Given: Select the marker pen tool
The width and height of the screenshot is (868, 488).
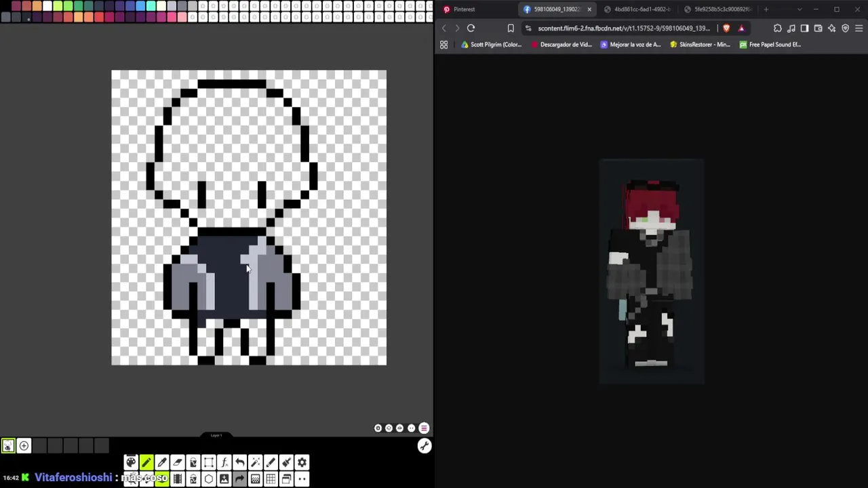Looking at the screenshot, I should (271, 462).
